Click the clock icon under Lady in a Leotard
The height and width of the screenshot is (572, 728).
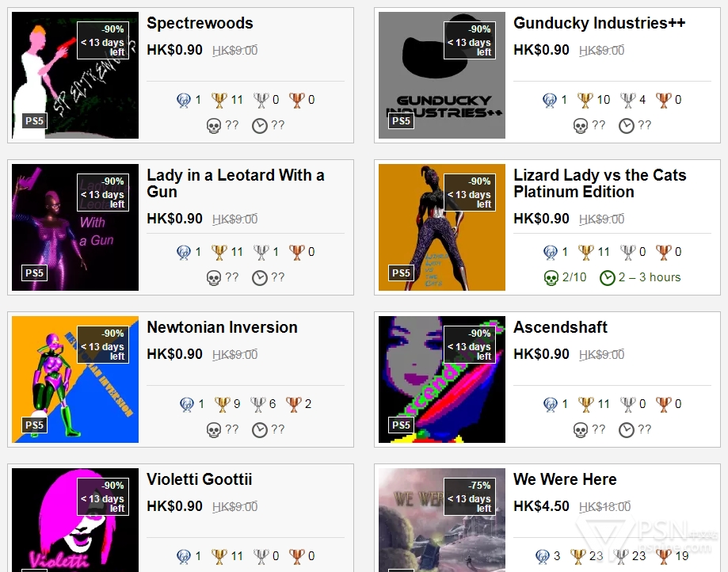tap(260, 277)
